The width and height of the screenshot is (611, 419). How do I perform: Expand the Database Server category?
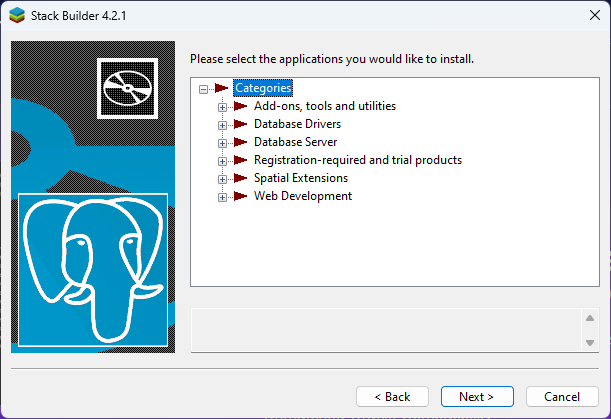[x=222, y=142]
